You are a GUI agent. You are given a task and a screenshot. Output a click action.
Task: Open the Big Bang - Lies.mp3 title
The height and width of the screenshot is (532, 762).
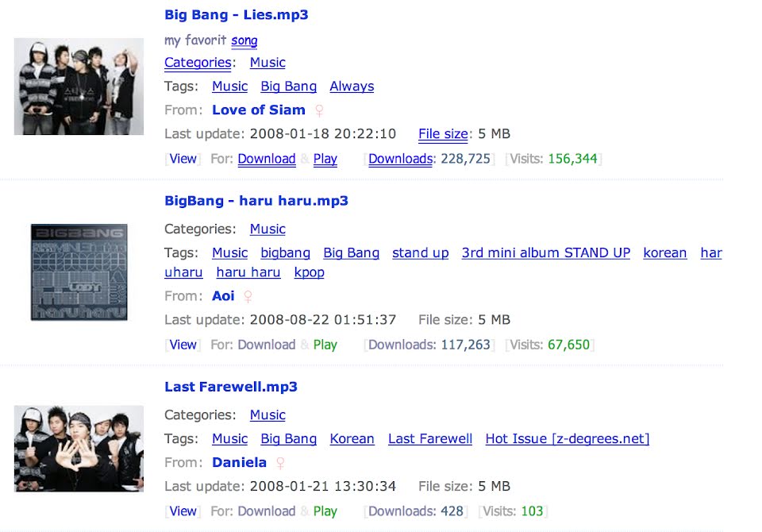pyautogui.click(x=237, y=14)
